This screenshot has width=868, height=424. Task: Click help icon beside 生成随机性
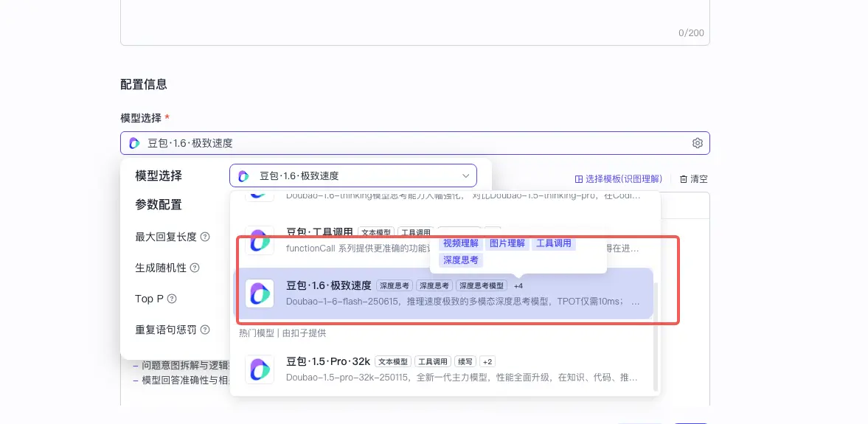[x=194, y=268]
